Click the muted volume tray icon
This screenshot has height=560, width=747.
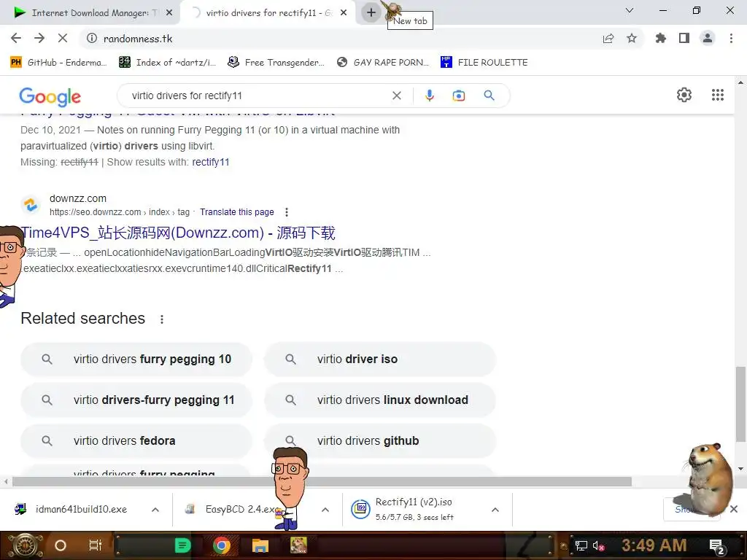click(598, 545)
